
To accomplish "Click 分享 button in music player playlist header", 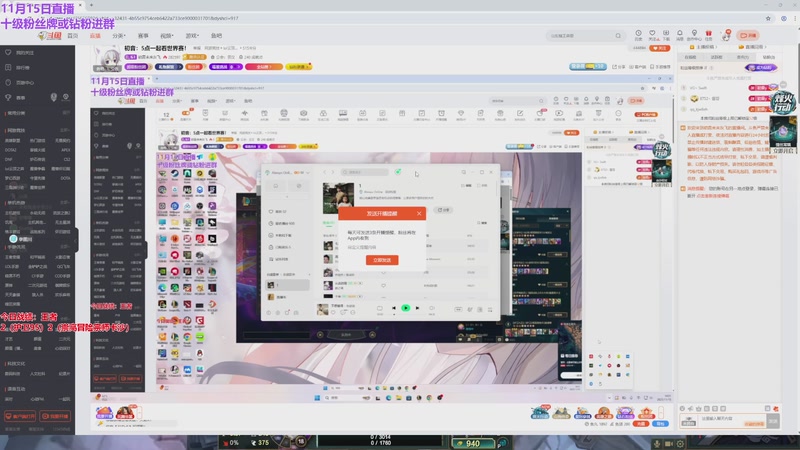I will coord(444,210).
